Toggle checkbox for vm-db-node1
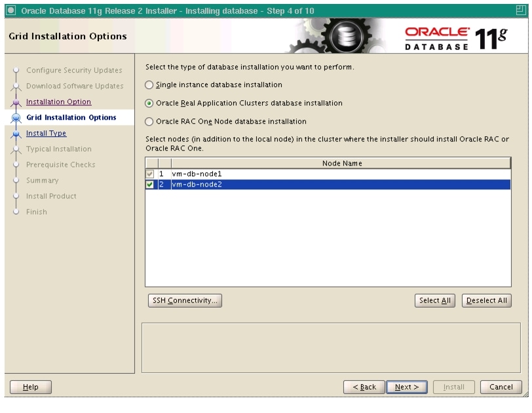The width and height of the screenshot is (532, 413). (149, 174)
